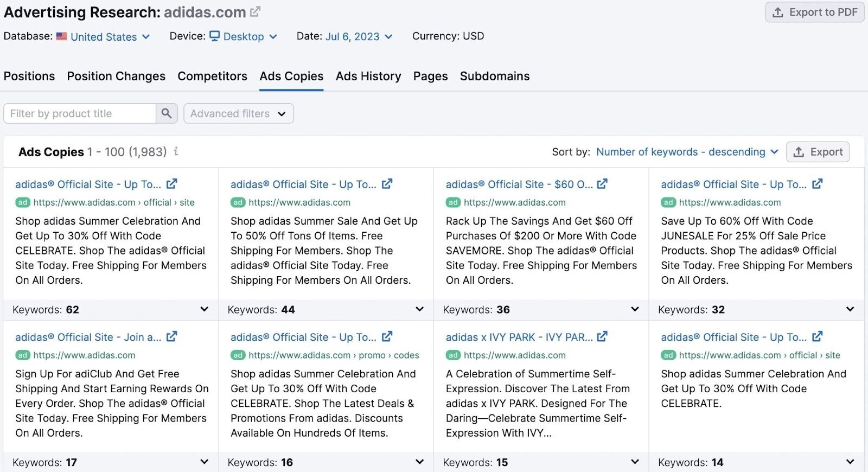Open external link icon on $60 Off ad
This screenshot has width=868, height=472.
[x=602, y=184]
